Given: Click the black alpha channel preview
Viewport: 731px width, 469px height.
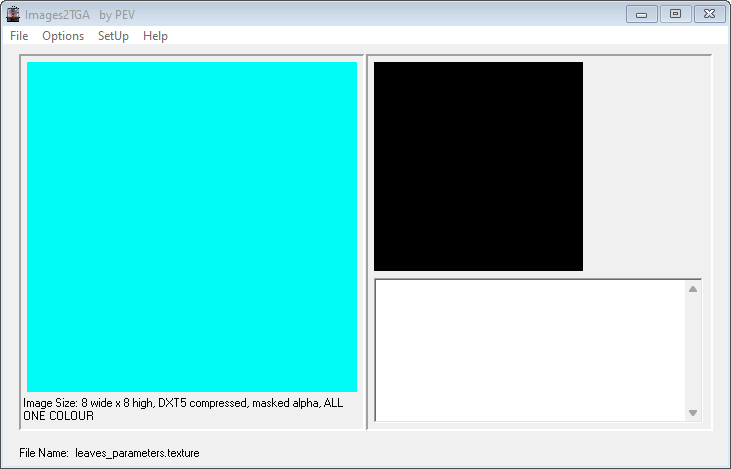Looking at the screenshot, I should 478,166.
